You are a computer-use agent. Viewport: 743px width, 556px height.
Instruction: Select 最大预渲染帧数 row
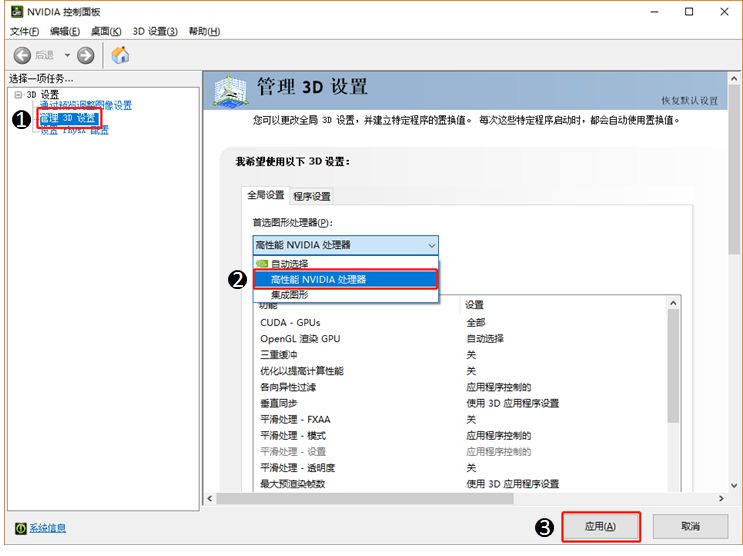pyautogui.click(x=460, y=484)
